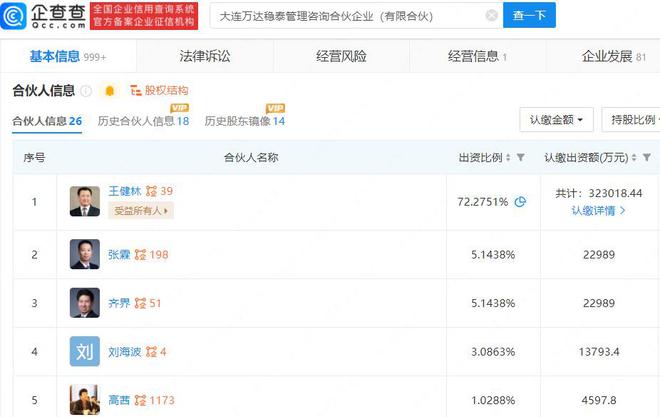Open 高茜's partner profile link
The width and height of the screenshot is (660, 417).
(x=119, y=400)
